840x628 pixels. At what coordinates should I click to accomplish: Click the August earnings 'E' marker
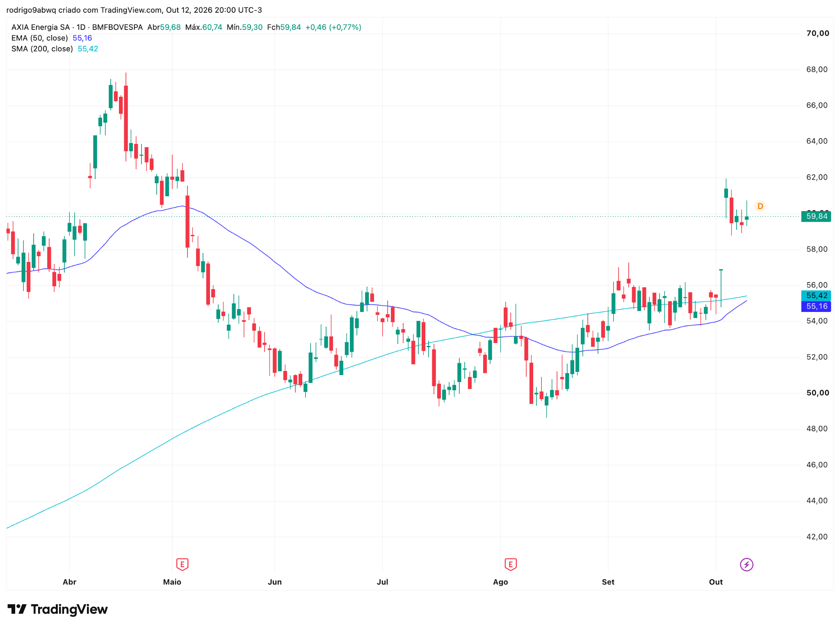point(510,564)
